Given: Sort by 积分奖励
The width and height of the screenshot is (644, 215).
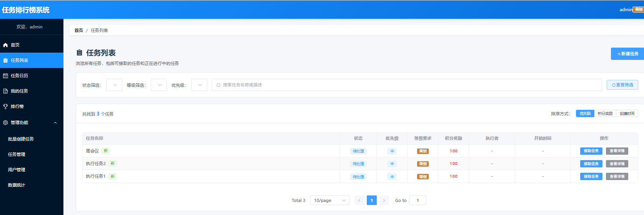Looking at the screenshot, I should [605, 114].
